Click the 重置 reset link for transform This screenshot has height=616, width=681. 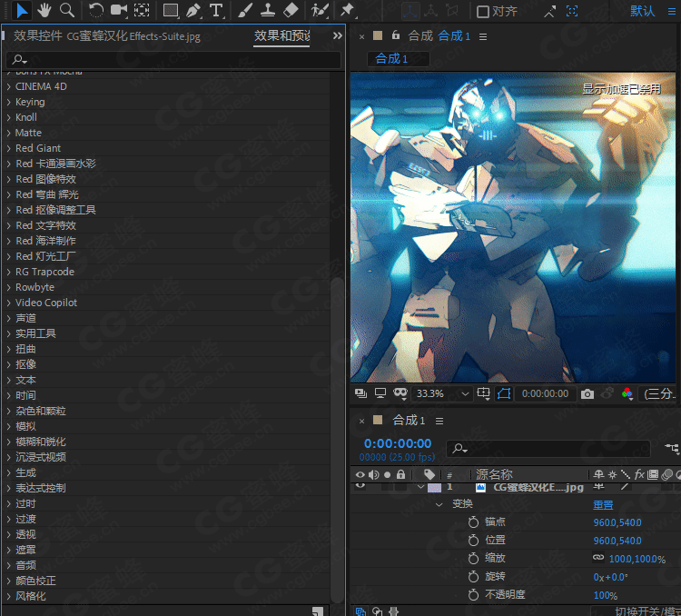603,505
